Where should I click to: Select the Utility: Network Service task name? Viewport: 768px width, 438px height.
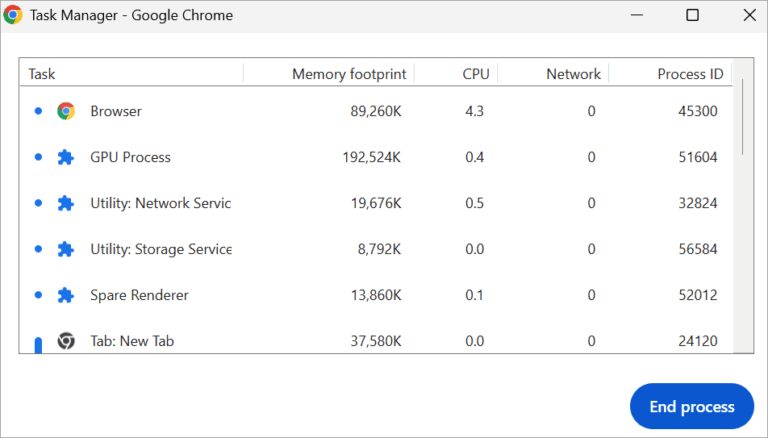coord(161,203)
